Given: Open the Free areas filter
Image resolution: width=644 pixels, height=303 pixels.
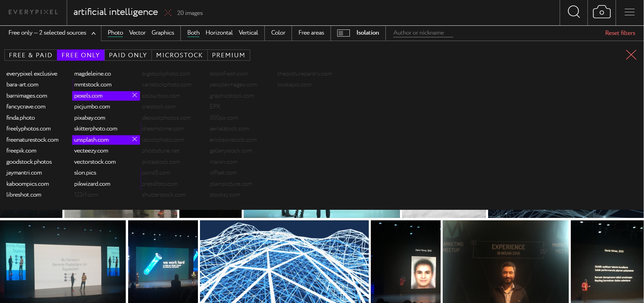Looking at the screenshot, I should click(311, 33).
